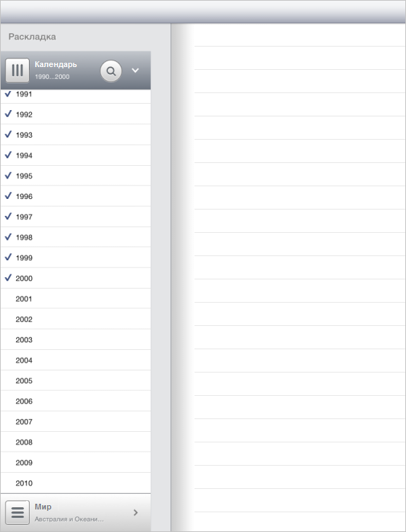Viewport: 406px width, 532px height.
Task: Click the checkmark next to 1993
Action: (x=8, y=134)
